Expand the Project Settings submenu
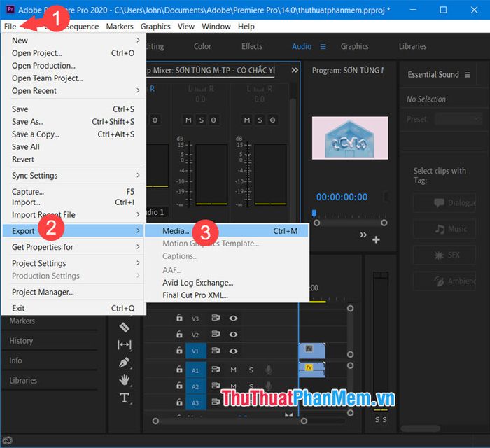The height and width of the screenshot is (448, 490). [x=74, y=263]
